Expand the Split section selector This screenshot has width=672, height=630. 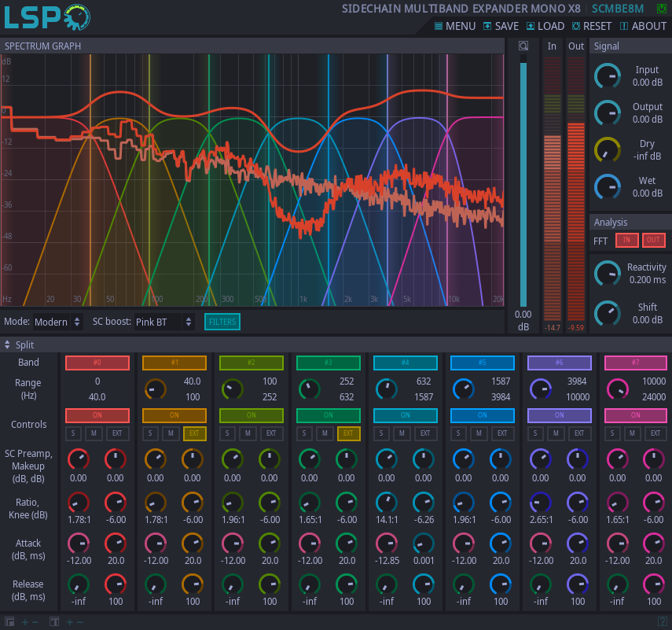(x=7, y=344)
